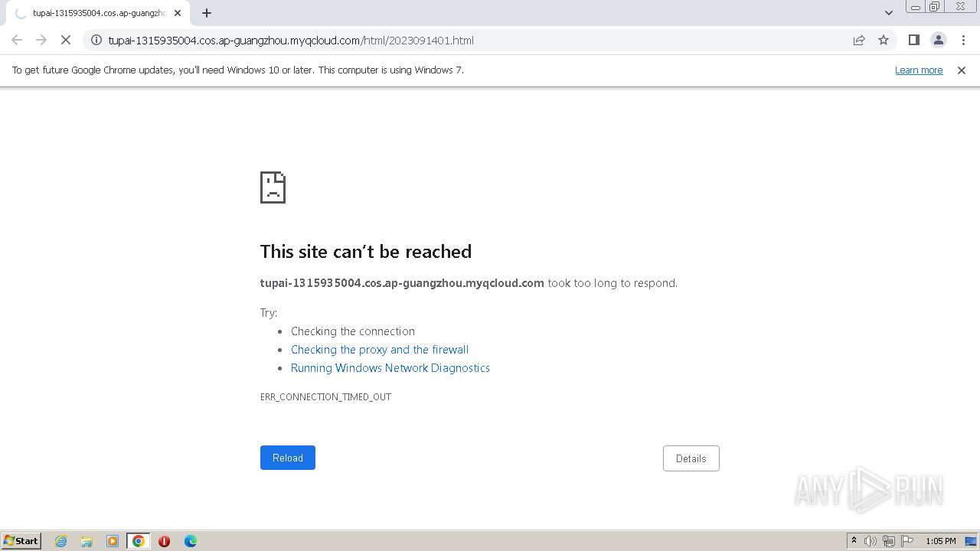Click the Show desktop button
This screenshot has height=551, width=980.
click(x=972, y=541)
